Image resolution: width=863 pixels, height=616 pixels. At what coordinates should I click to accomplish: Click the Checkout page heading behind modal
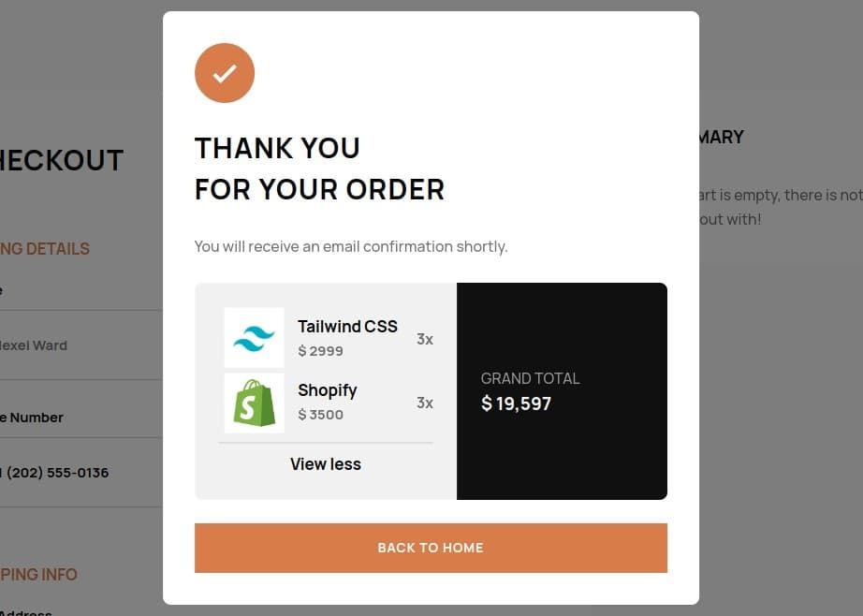tap(62, 161)
